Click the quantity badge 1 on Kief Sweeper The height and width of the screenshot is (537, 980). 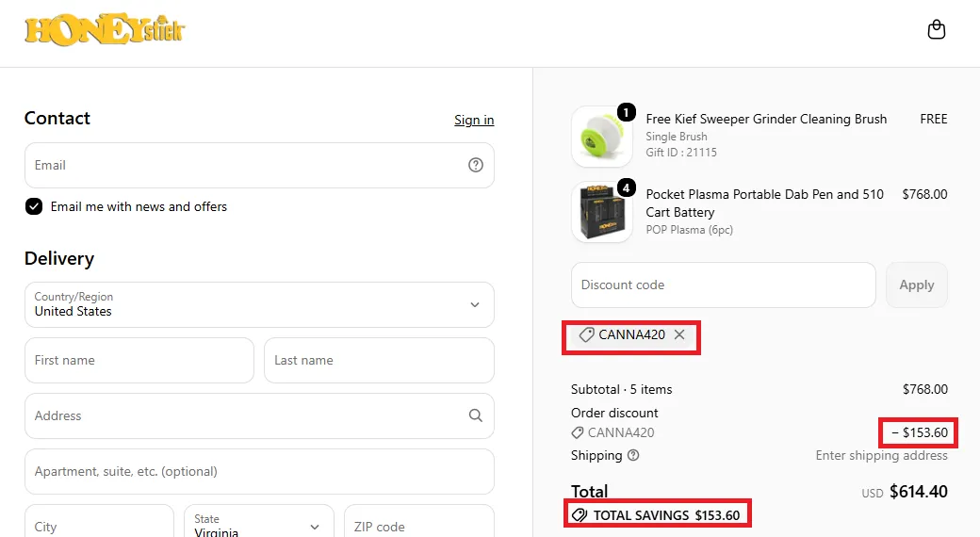point(627,112)
